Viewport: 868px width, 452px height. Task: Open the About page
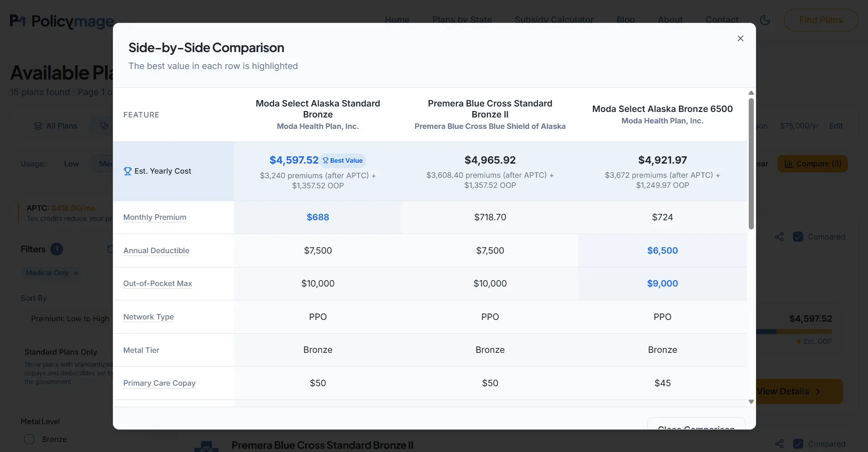670,20
